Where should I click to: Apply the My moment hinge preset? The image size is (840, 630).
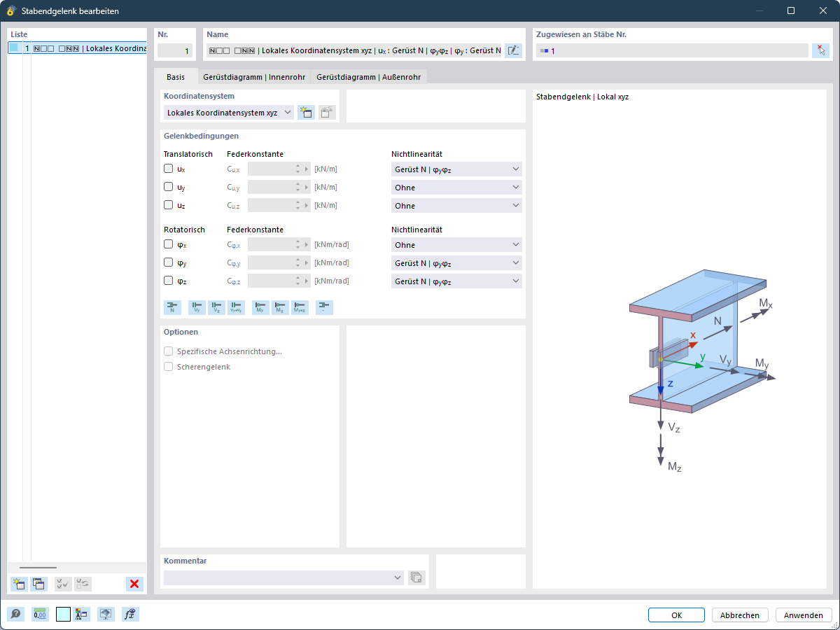[x=260, y=307]
